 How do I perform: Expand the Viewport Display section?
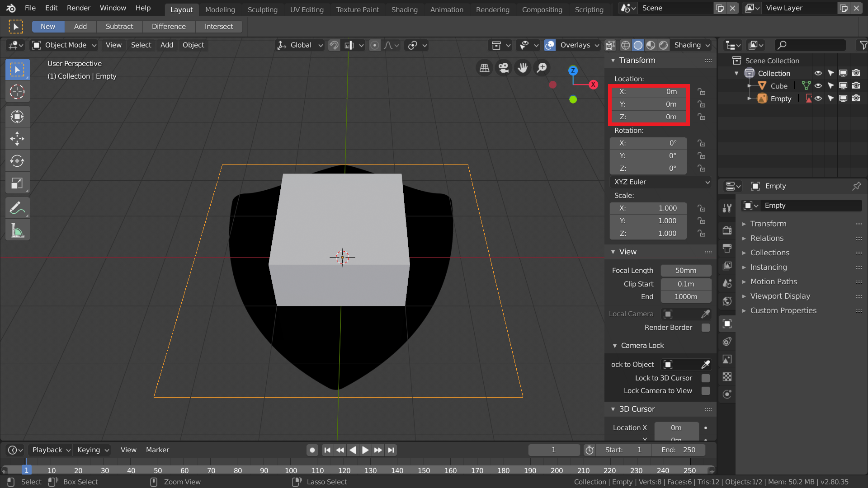(780, 296)
